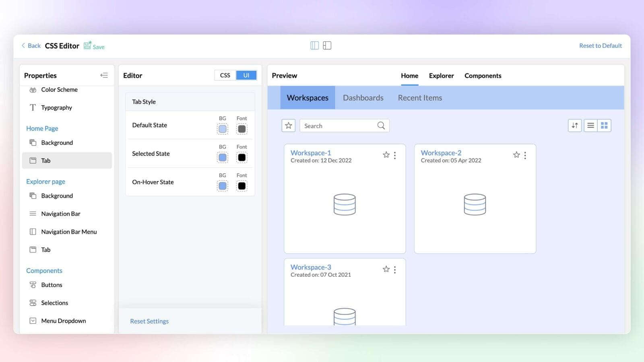Image resolution: width=644 pixels, height=362 pixels.
Task: Pick On-Hover State Font color
Action: click(x=242, y=186)
